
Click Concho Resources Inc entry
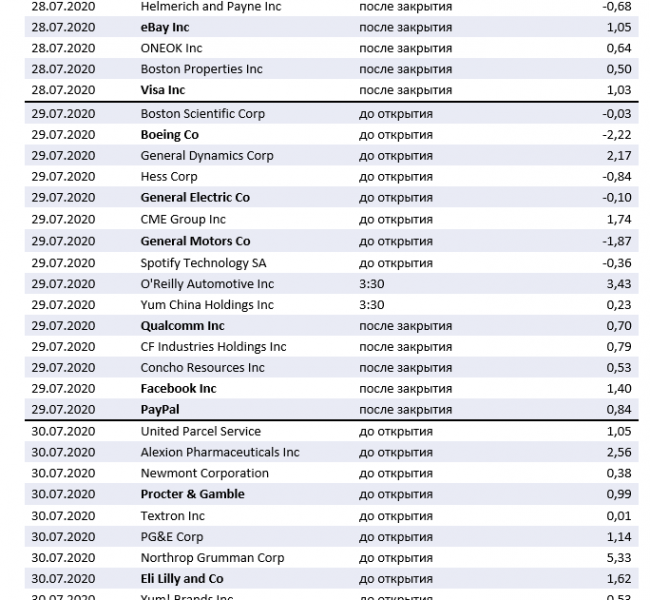(202, 368)
